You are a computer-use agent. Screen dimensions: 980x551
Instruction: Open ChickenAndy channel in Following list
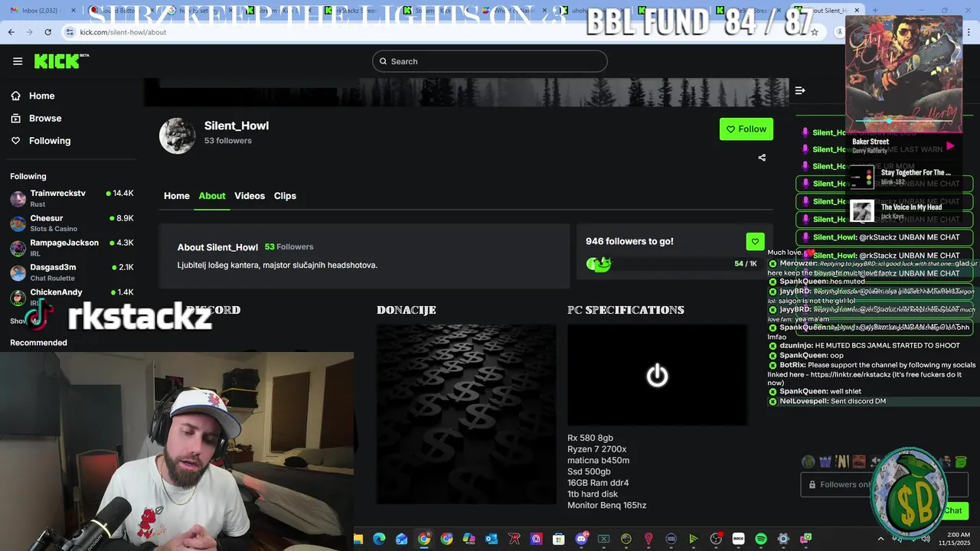point(72,296)
